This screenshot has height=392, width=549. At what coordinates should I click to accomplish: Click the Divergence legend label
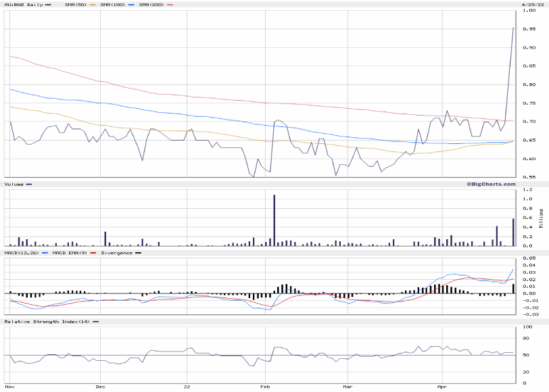(116, 253)
